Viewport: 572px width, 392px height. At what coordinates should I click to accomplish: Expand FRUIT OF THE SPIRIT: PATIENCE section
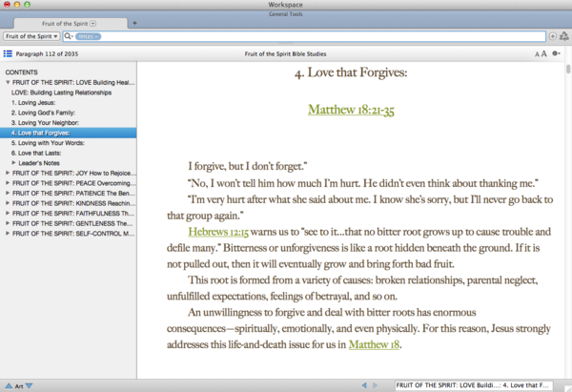(8, 193)
